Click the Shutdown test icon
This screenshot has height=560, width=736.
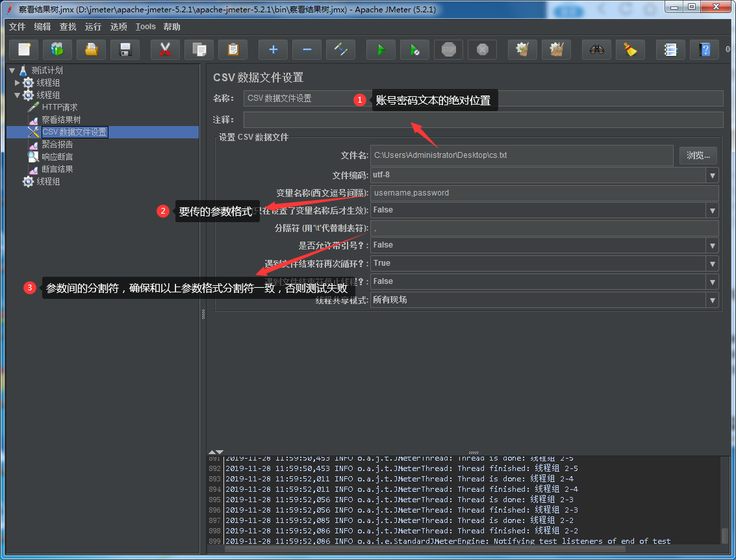click(483, 49)
